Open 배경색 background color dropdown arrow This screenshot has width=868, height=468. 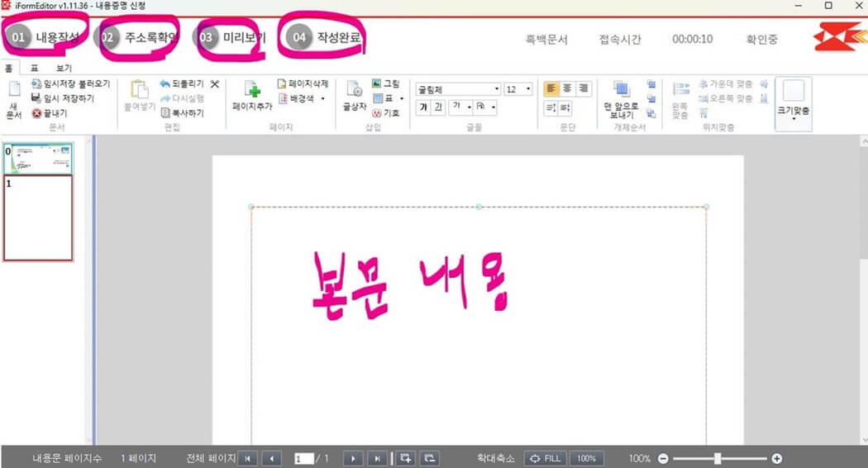coord(322,98)
